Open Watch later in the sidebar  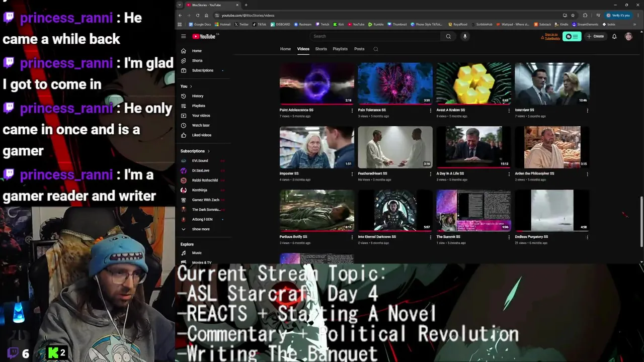203,125
